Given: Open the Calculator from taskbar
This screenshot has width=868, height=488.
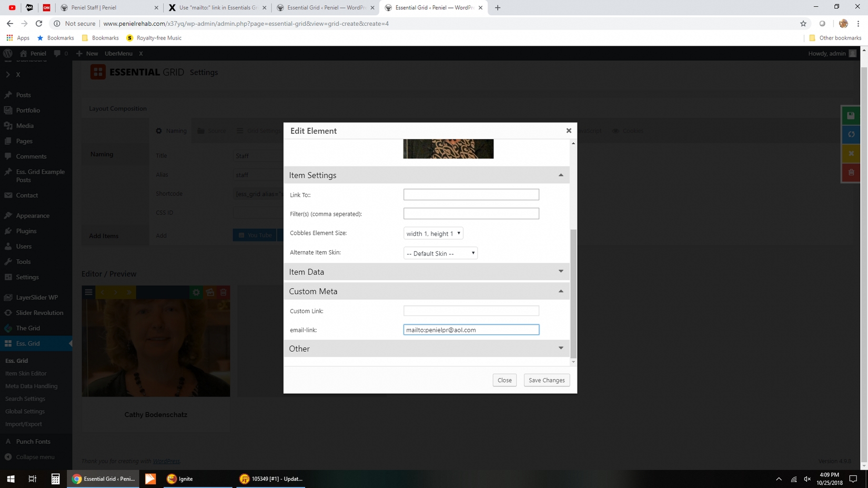Looking at the screenshot, I should click(55, 479).
